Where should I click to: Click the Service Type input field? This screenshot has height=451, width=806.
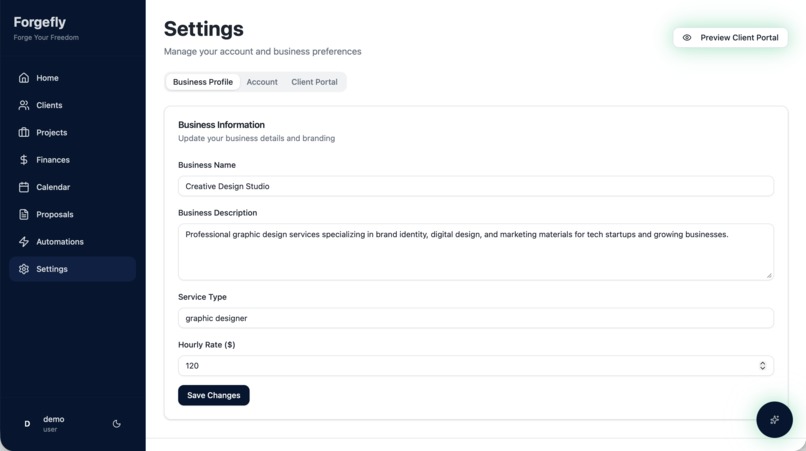(x=475, y=318)
